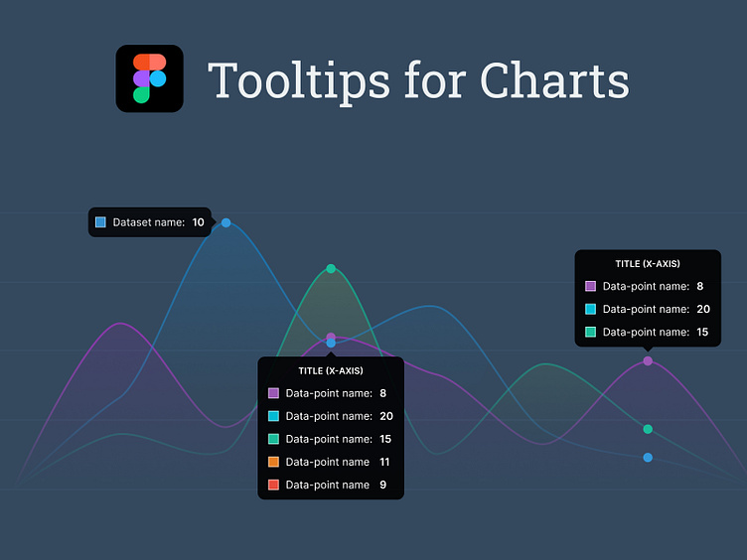747x560 pixels.
Task: Click the cyan swatch in the center tooltip
Action: tap(273, 416)
